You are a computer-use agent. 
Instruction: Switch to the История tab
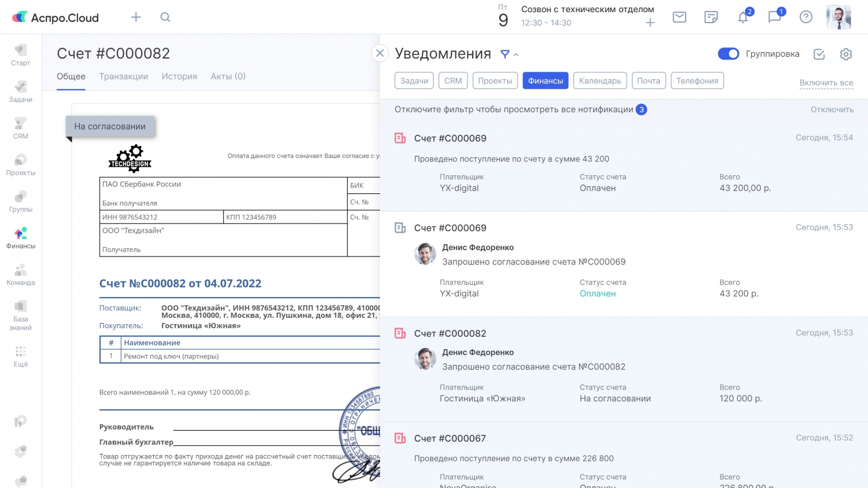(x=179, y=76)
